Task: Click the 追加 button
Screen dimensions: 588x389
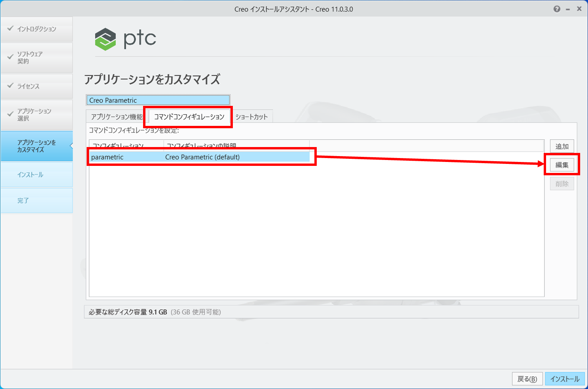Action: click(x=562, y=146)
